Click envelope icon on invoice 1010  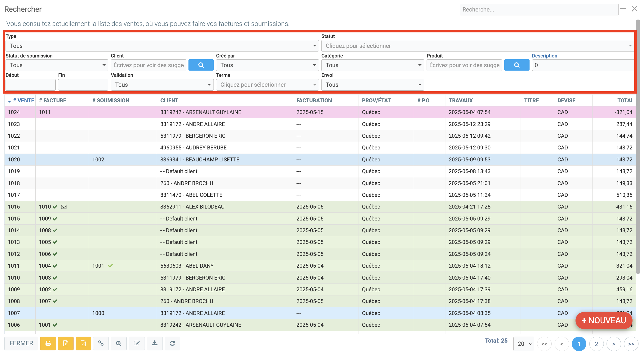click(64, 207)
